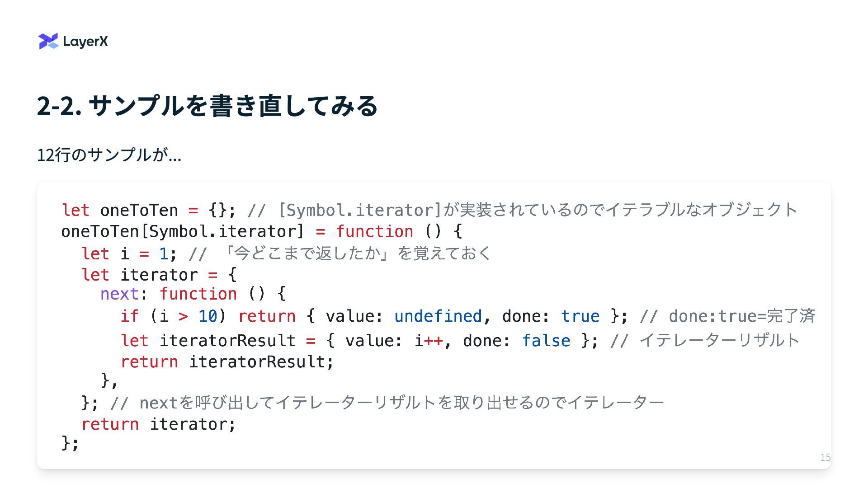Click the 'return iteratorResult;' line
868x488 pixels.
(x=227, y=361)
